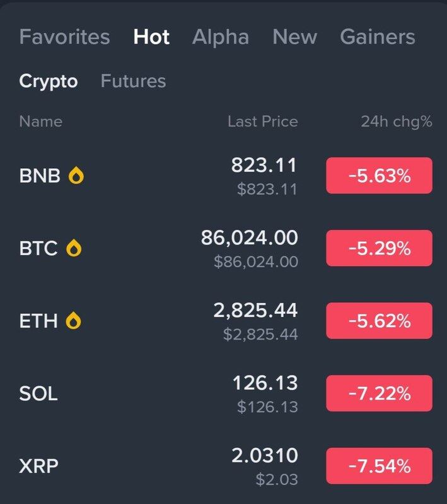Tap the flame icon beside ETH

click(x=74, y=321)
